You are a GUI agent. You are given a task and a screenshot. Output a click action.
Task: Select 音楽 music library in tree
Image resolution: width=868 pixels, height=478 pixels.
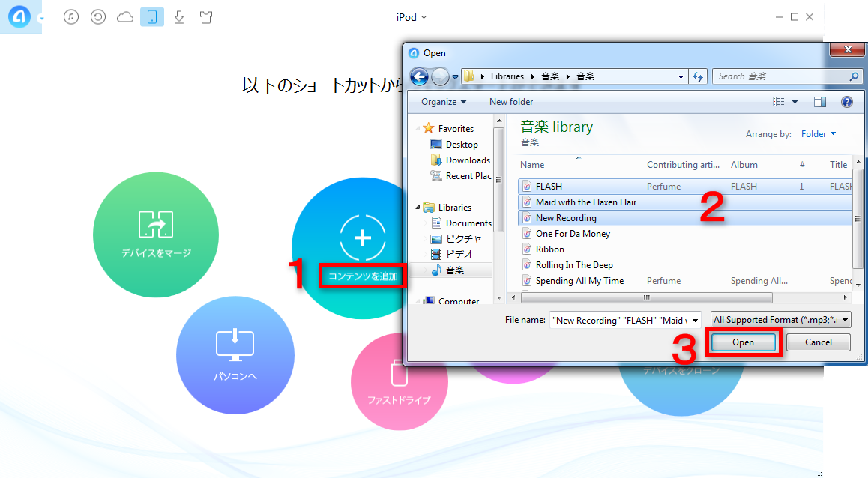pos(455,270)
